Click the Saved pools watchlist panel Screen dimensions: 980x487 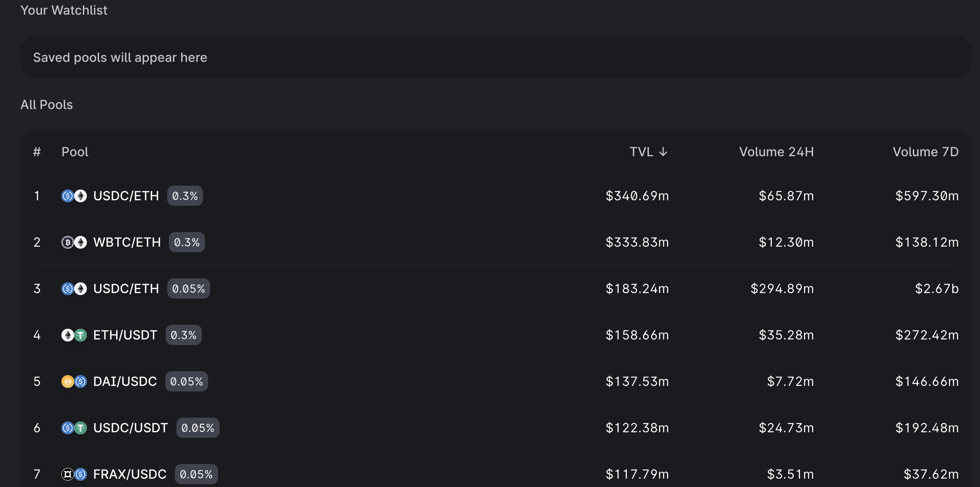coord(496,58)
